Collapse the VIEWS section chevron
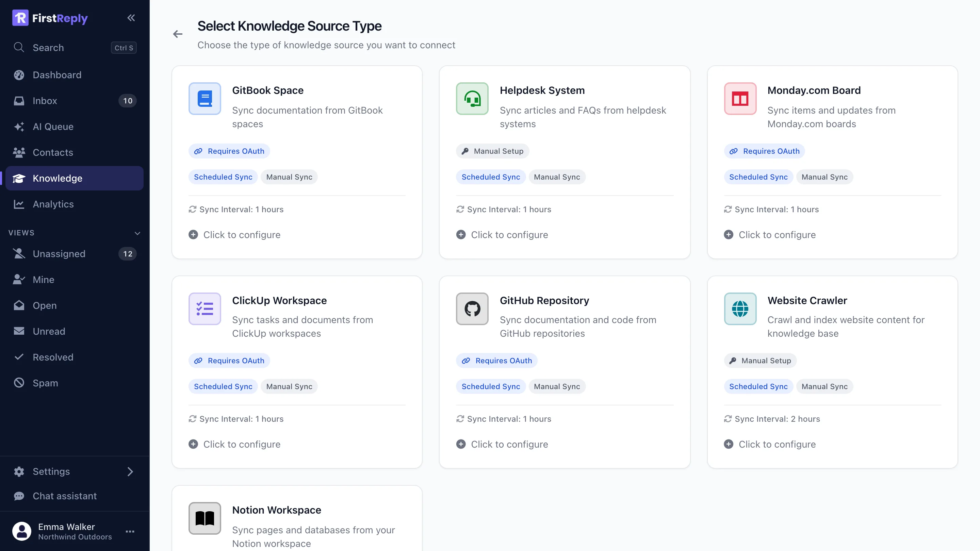 [137, 233]
